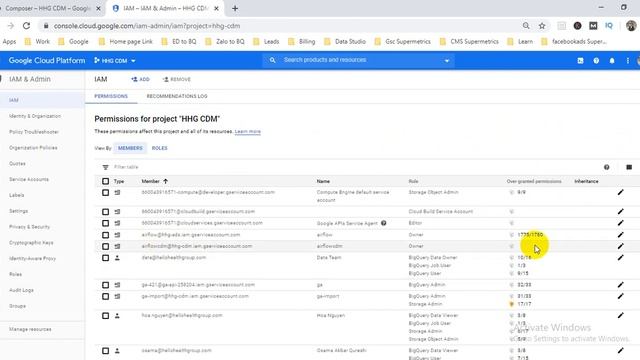View by Members
This screenshot has height=360, width=640.
click(x=130, y=148)
